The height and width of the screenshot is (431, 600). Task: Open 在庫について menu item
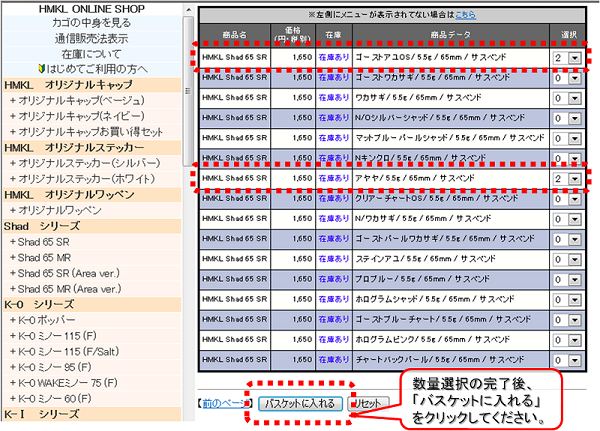[91, 54]
